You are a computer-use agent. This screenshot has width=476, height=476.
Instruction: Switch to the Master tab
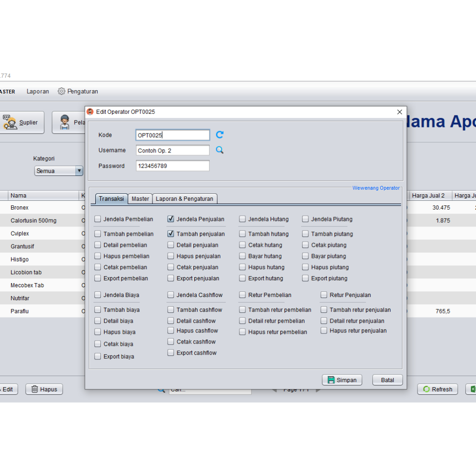point(140,198)
